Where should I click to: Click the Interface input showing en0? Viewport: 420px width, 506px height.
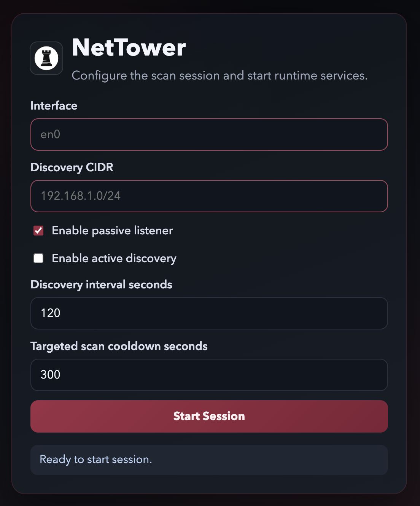[209, 134]
